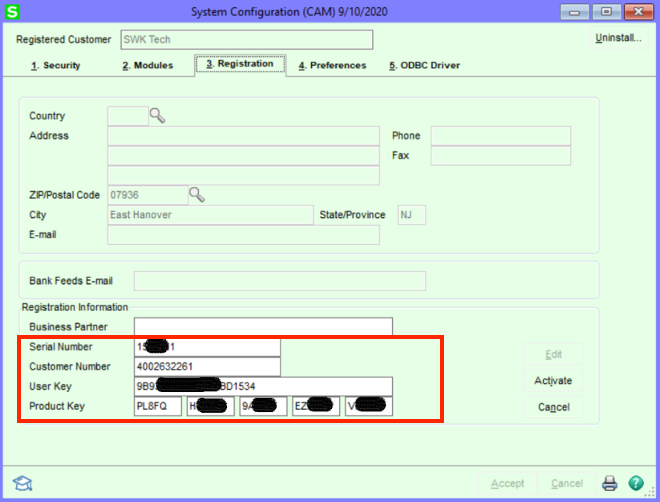Switch to the Security tab
This screenshot has height=502, width=660.
coord(56,65)
